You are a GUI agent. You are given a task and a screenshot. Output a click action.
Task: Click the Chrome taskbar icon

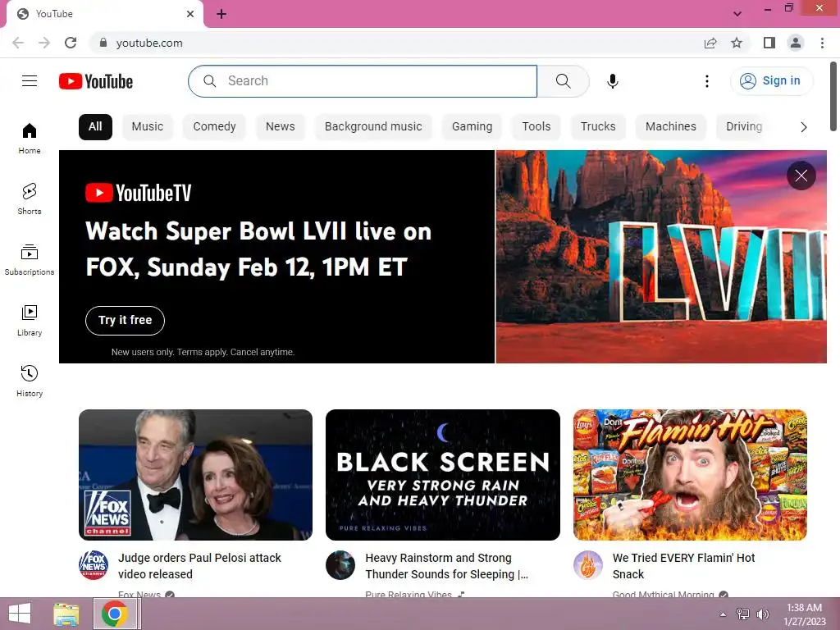click(114, 614)
